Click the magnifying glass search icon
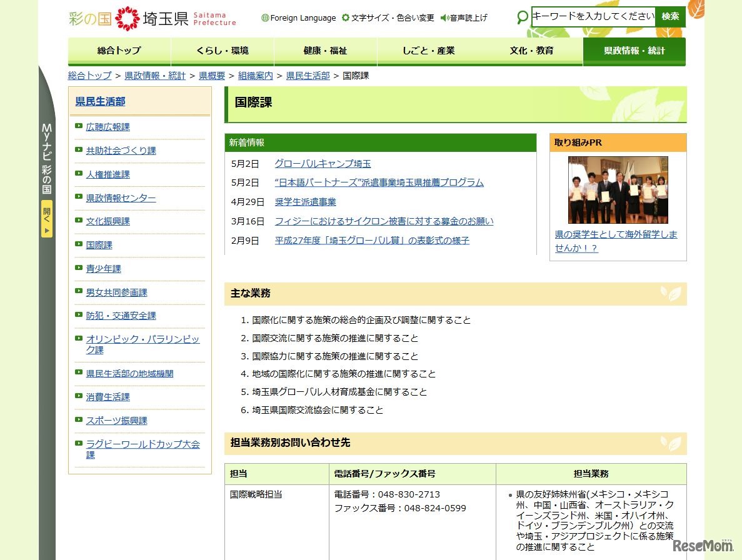The width and height of the screenshot is (742, 560). [x=523, y=17]
